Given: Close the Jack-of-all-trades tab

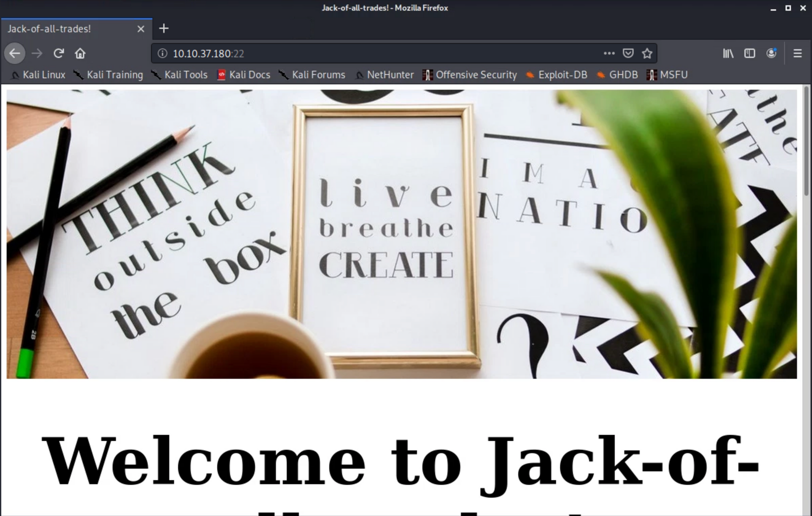Looking at the screenshot, I should point(140,29).
